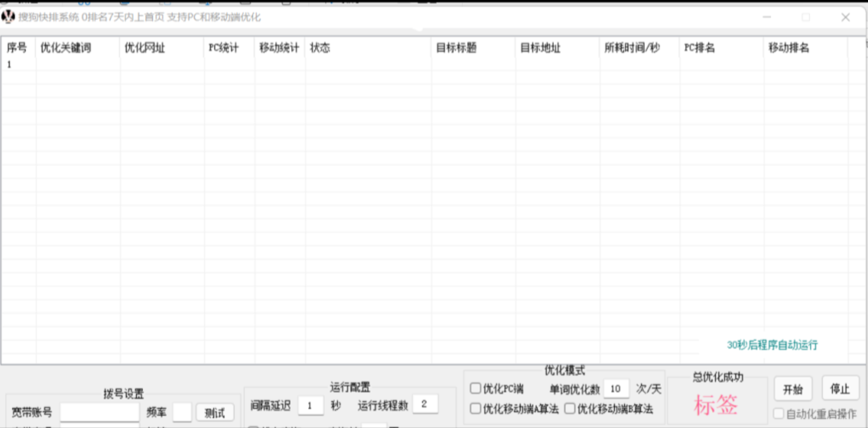Click the 宽带账号 input field
This screenshot has width=868, height=428.
click(x=100, y=413)
